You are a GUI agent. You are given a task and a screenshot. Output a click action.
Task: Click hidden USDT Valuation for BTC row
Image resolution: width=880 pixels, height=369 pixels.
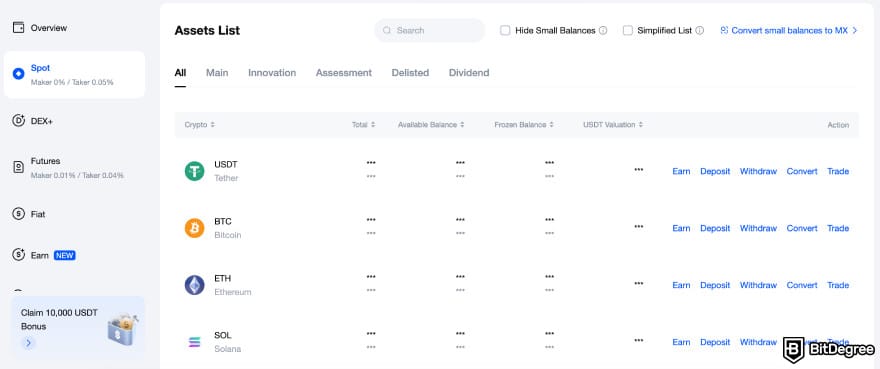point(639,226)
